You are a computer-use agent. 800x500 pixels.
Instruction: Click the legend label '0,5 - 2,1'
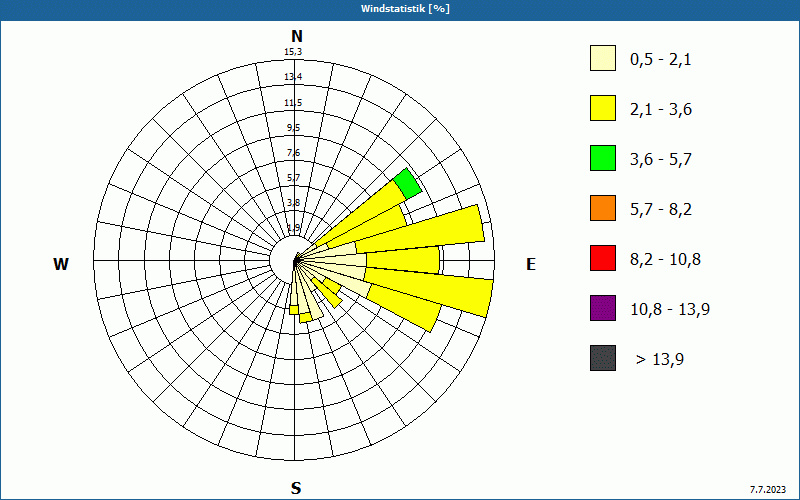pyautogui.click(x=660, y=60)
